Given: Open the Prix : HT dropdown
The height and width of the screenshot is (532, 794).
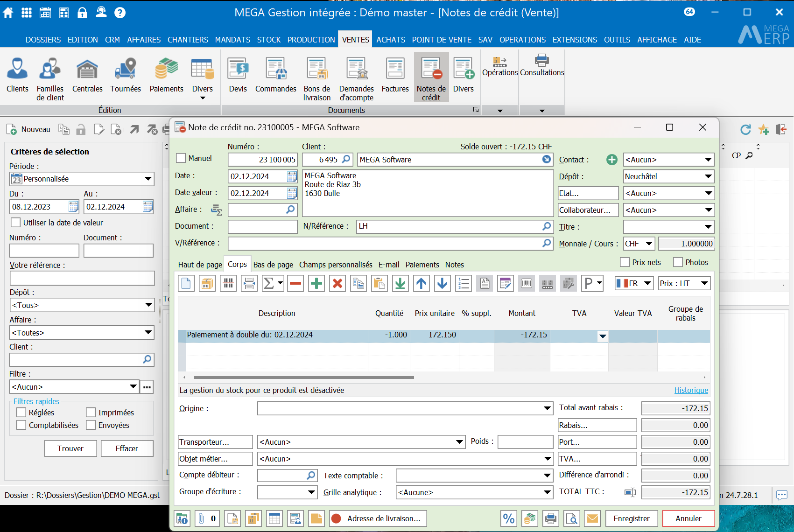Looking at the screenshot, I should [x=684, y=283].
